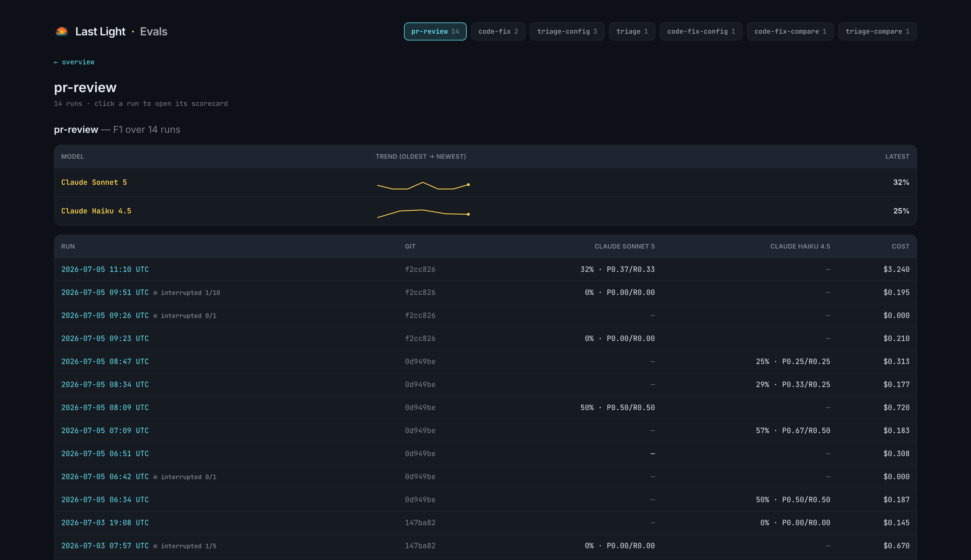Click the TREND (OLDEST → NEWEST) header
This screenshot has height=560, width=971.
pos(421,156)
